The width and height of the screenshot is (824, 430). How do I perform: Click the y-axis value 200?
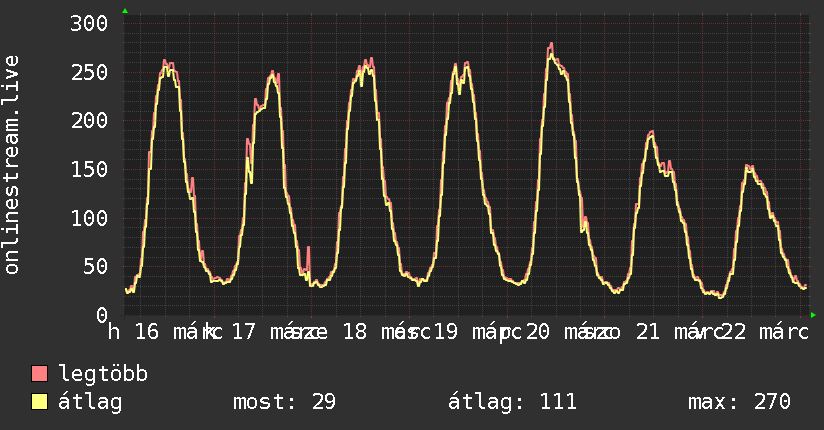(x=89, y=120)
